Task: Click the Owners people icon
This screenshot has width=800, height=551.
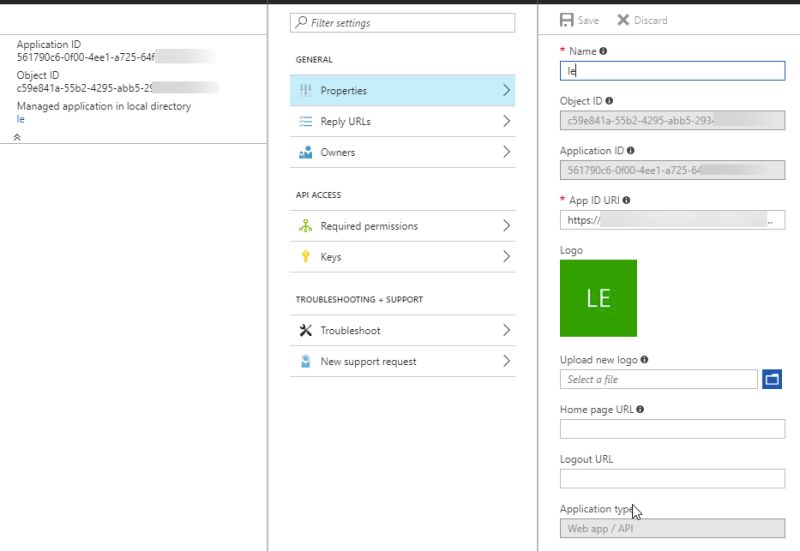Action: tap(306, 152)
